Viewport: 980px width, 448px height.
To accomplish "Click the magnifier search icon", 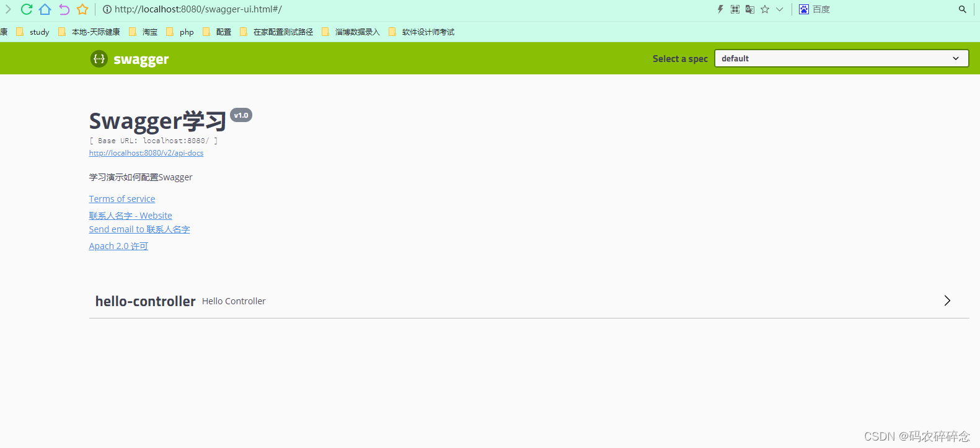I will tap(963, 9).
